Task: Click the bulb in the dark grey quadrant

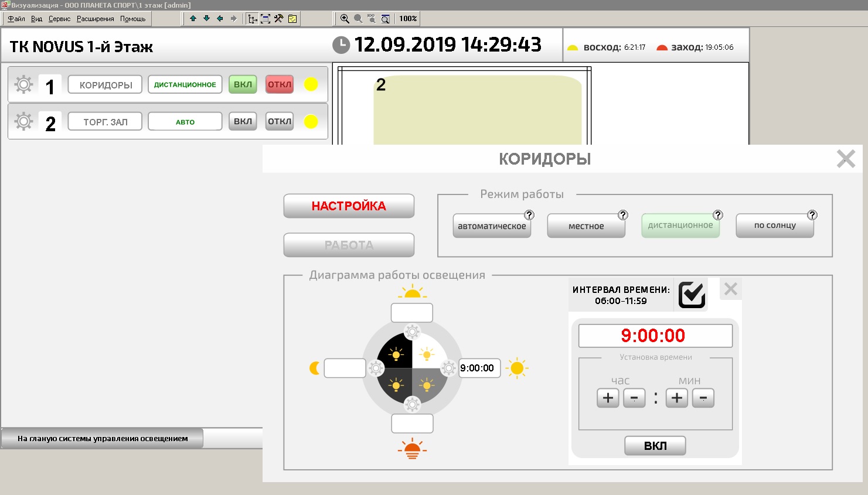Action: (396, 385)
